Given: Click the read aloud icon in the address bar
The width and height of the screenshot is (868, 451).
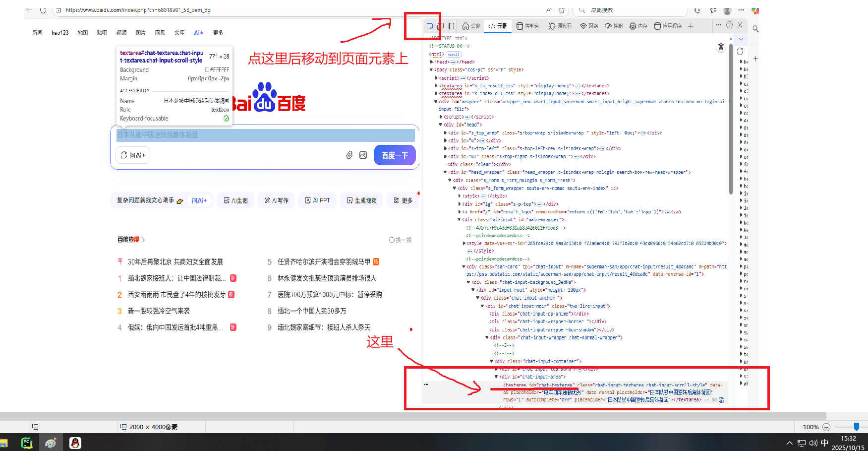Looking at the screenshot, I should click(549, 10).
